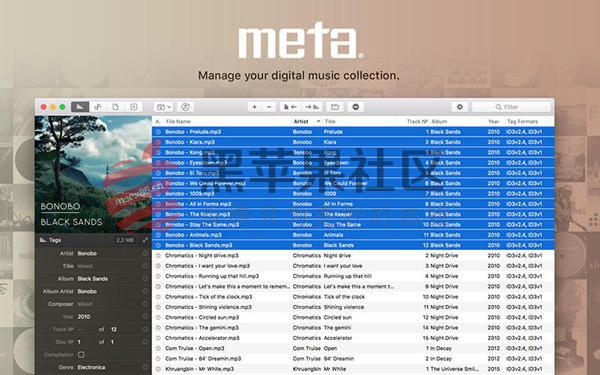Click the tags-to-filename arrow icon
Screen dimensions: 600x375
pyautogui.click(x=312, y=107)
